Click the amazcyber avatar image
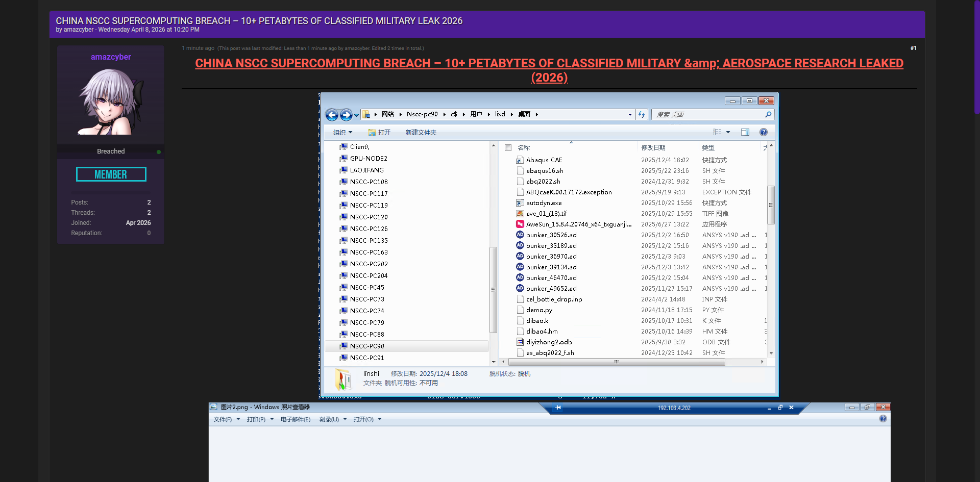 pos(111,102)
